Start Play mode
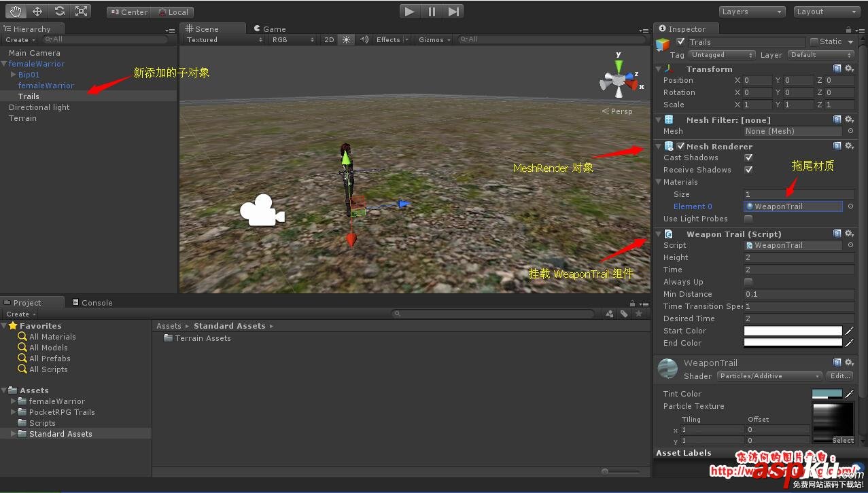The height and width of the screenshot is (493, 868). pos(409,12)
